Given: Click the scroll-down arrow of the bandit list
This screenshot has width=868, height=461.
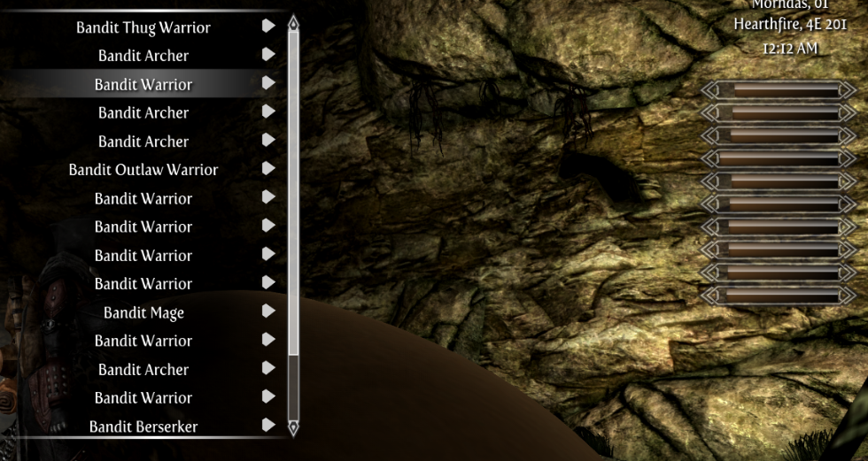Looking at the screenshot, I should tap(293, 428).
